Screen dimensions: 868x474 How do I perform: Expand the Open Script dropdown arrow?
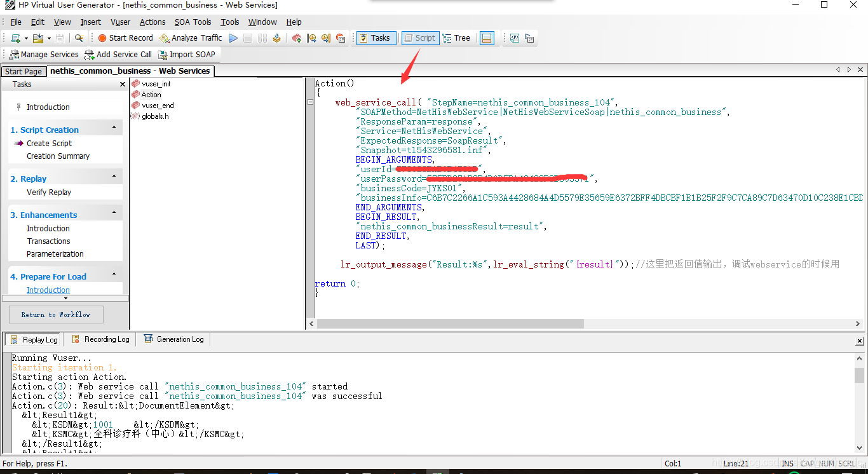coord(49,38)
